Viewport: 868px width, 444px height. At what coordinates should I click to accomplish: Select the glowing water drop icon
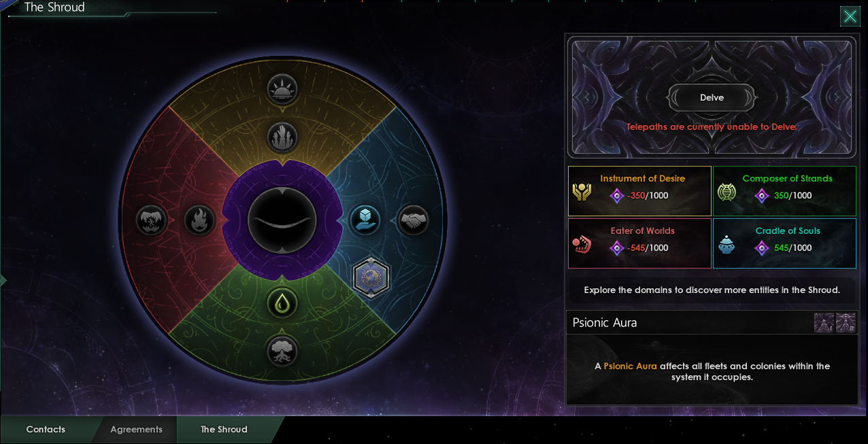click(282, 303)
